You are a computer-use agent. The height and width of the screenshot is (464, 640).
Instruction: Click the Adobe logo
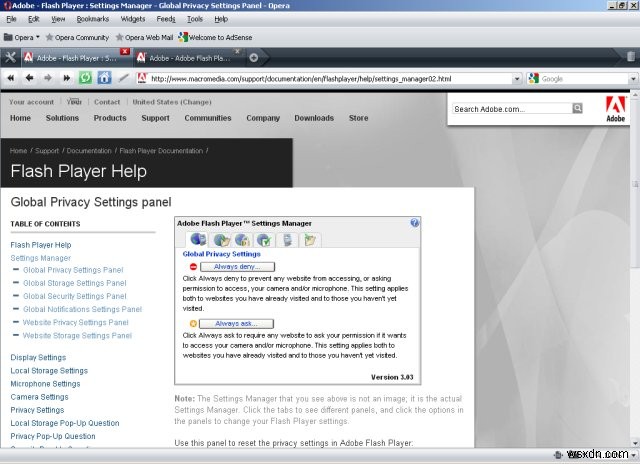pyautogui.click(x=616, y=109)
